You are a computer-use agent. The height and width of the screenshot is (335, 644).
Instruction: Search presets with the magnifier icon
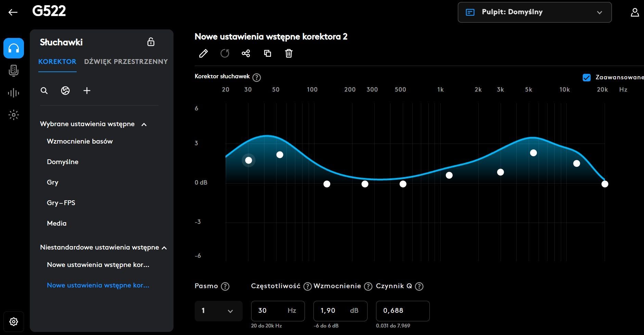coord(44,91)
